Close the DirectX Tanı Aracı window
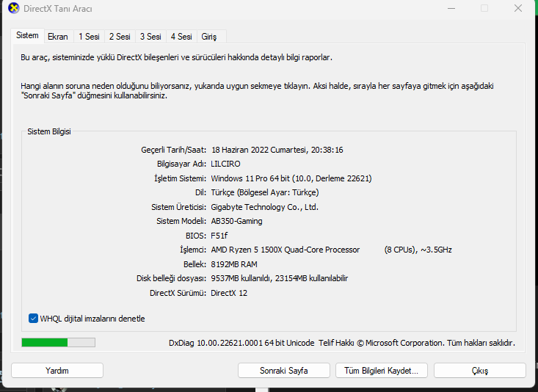The width and height of the screenshot is (538, 392). pos(518,8)
